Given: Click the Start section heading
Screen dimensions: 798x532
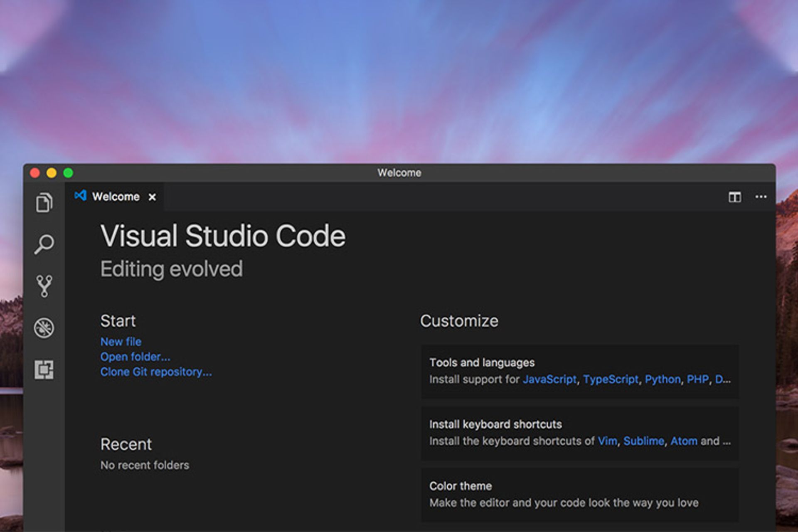Looking at the screenshot, I should tap(118, 321).
